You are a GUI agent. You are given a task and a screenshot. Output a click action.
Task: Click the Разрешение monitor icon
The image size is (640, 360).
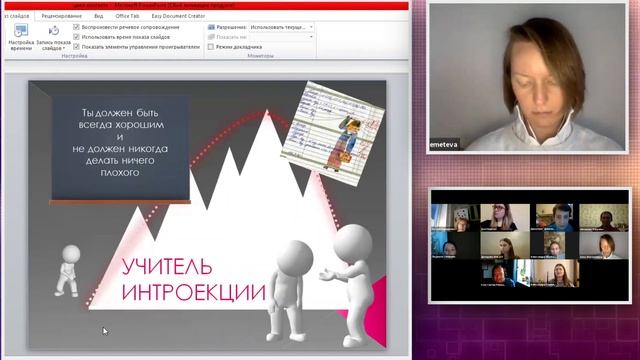click(x=211, y=27)
